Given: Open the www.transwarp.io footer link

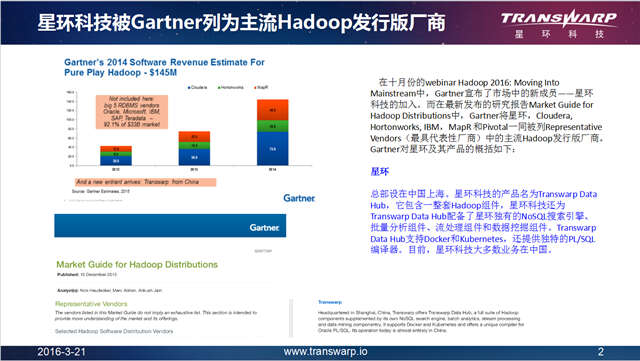Looking at the screenshot, I should point(325,351).
